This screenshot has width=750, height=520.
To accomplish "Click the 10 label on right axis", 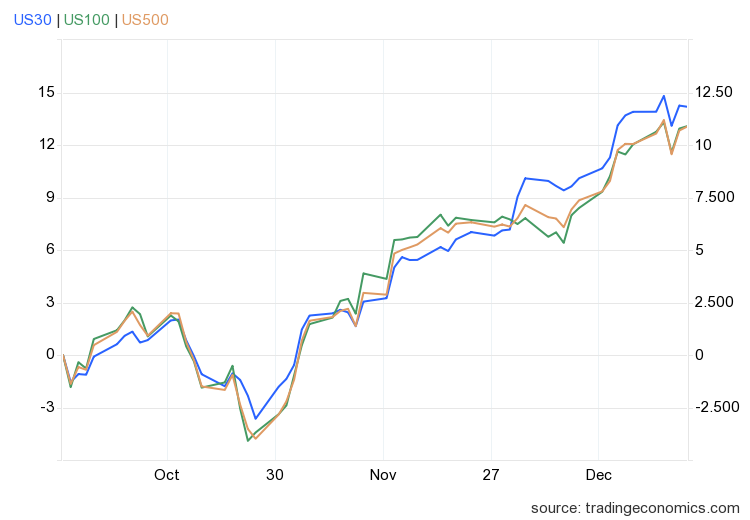I will [705, 145].
